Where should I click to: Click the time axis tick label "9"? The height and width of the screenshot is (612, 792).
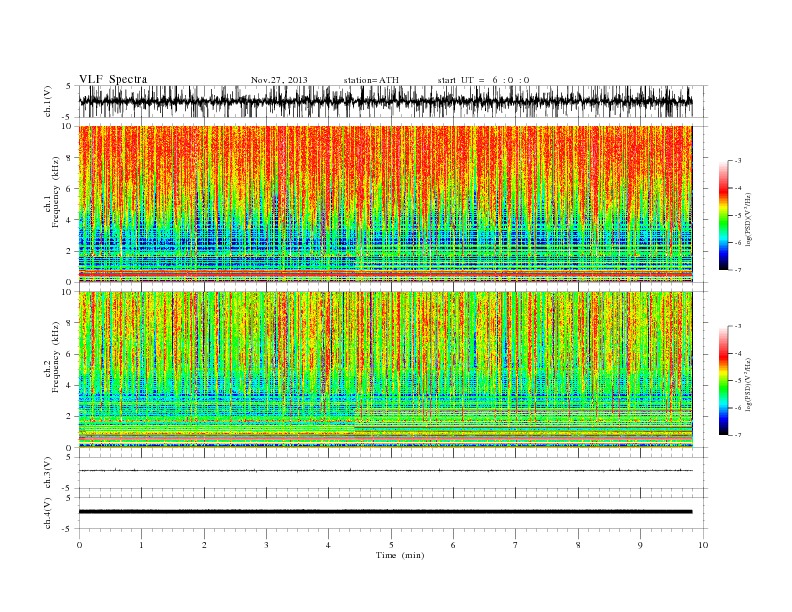click(640, 545)
